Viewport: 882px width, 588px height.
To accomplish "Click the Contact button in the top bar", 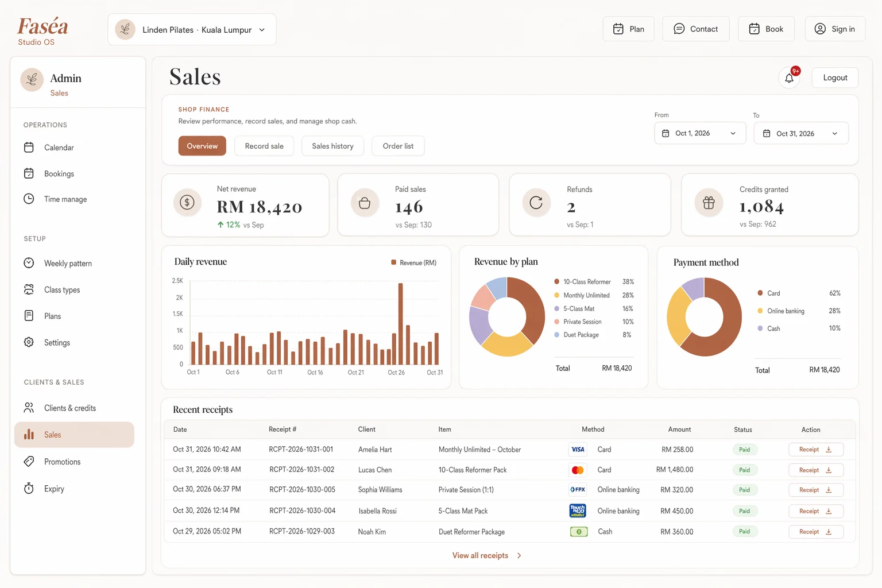I will pyautogui.click(x=695, y=29).
